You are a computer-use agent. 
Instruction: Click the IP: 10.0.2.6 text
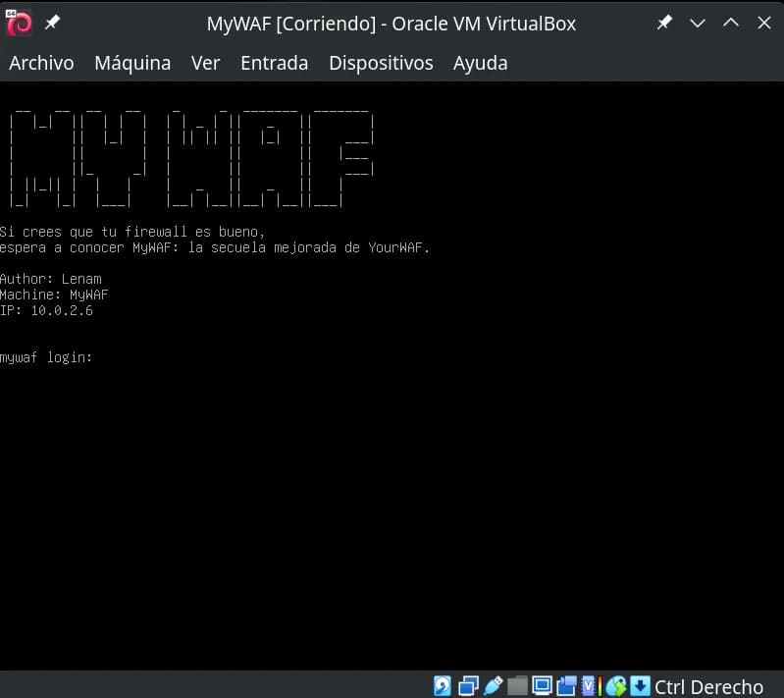pos(46,310)
